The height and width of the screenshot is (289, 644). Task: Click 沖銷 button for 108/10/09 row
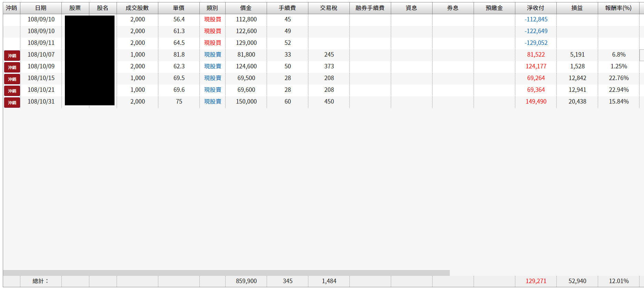[x=12, y=67]
